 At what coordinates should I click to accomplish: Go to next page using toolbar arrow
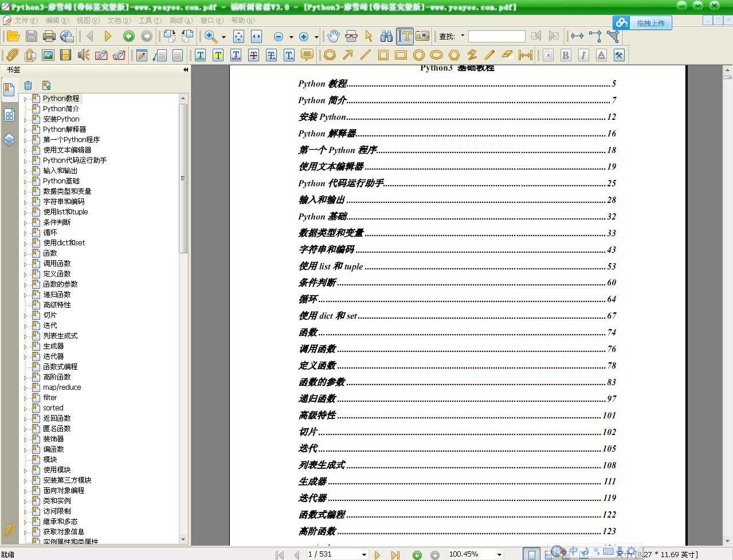tap(108, 37)
